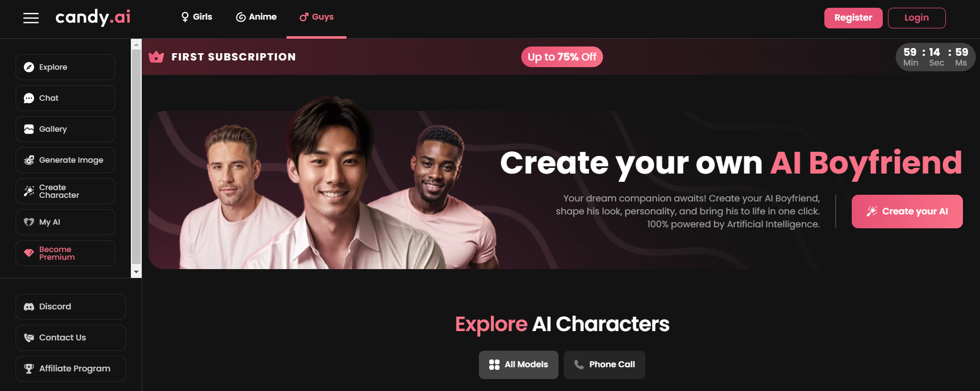The height and width of the screenshot is (391, 980).
Task: Open the hamburger menu icon
Action: click(31, 18)
